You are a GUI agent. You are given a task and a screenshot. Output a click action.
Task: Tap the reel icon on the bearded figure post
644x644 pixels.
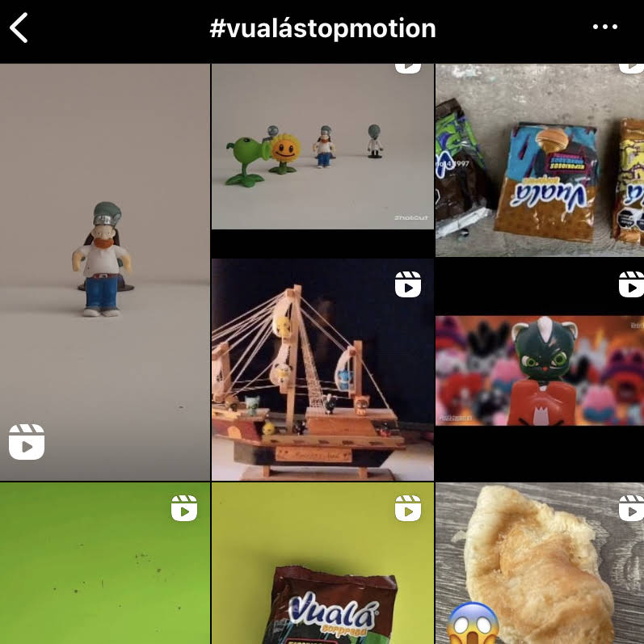point(27,442)
